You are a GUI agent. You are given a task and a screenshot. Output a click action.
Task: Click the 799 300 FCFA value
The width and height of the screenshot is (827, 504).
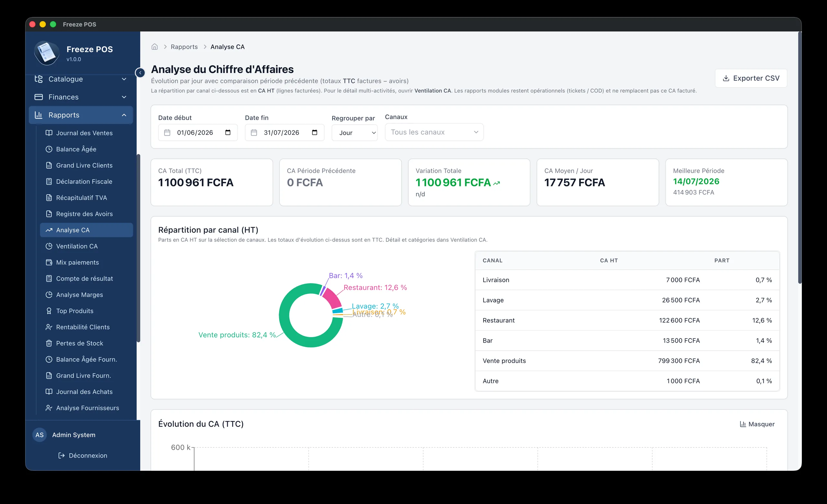[x=679, y=361]
